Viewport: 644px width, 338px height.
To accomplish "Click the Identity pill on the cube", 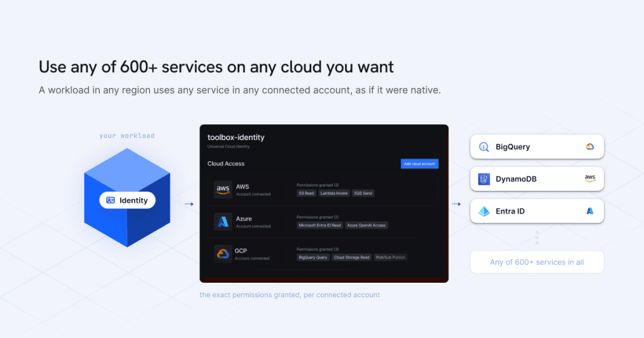I will pyautogui.click(x=127, y=200).
